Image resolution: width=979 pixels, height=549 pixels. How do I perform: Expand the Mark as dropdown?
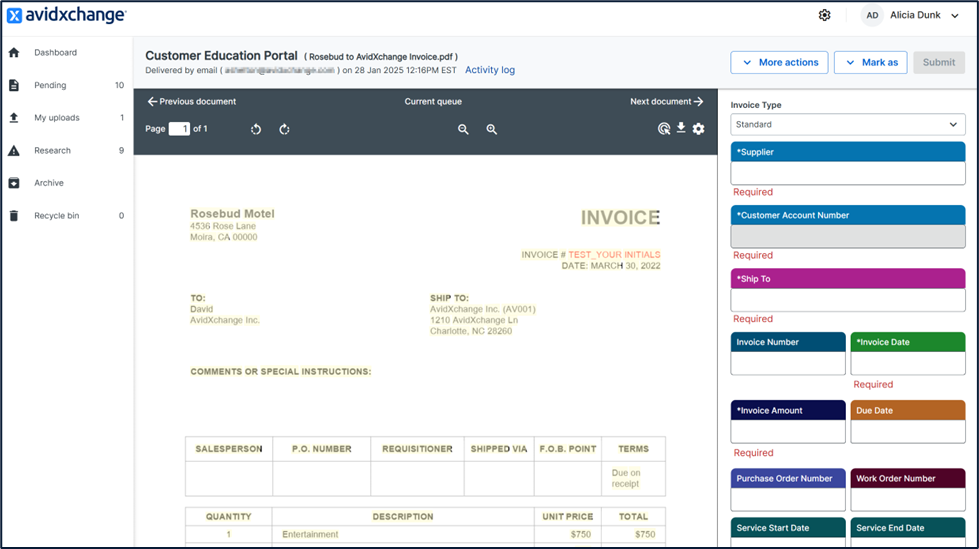[870, 62]
